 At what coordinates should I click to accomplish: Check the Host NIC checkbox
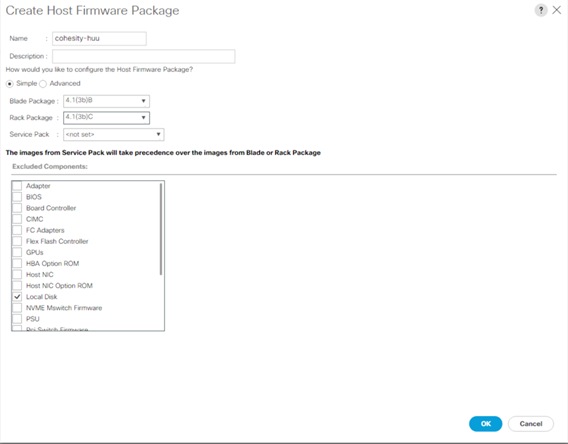17,275
